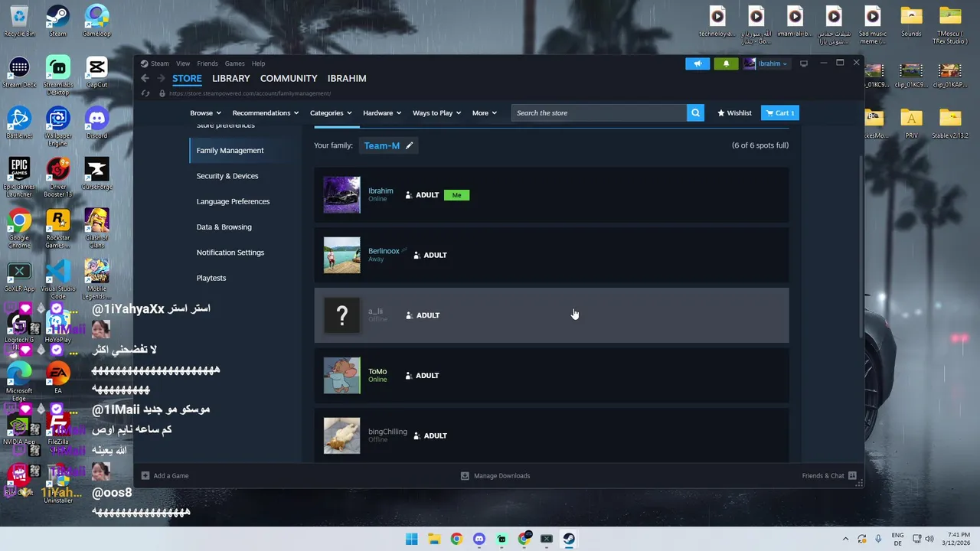Click the bingChilling member avatar

(341, 435)
